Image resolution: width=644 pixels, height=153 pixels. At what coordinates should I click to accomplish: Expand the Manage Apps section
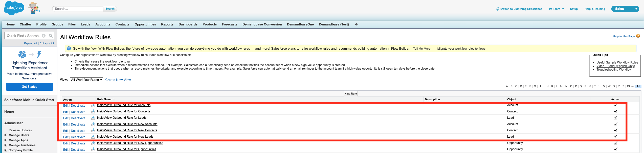(6, 140)
